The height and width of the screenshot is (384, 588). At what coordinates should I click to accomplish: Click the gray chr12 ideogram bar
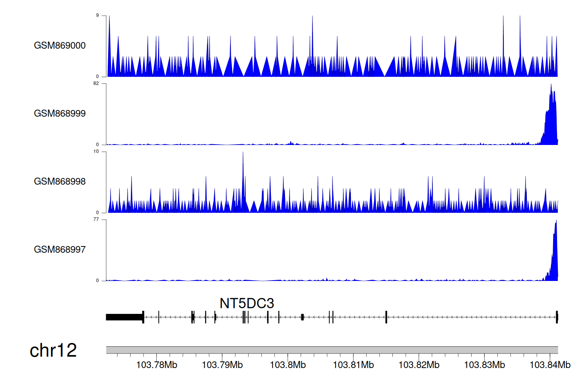point(332,350)
